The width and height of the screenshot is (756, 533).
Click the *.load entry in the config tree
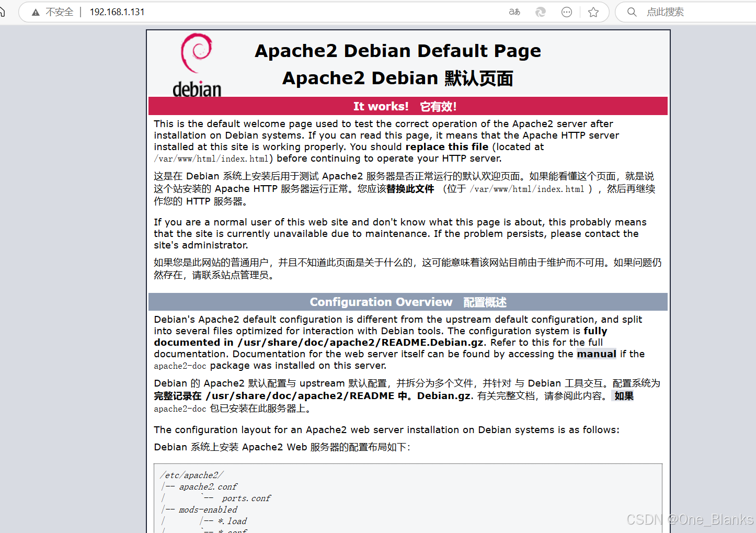(x=232, y=521)
